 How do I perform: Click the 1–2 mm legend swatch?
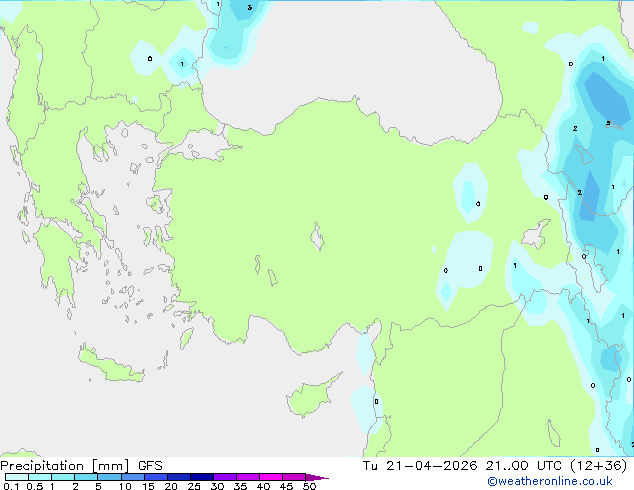click(63, 477)
